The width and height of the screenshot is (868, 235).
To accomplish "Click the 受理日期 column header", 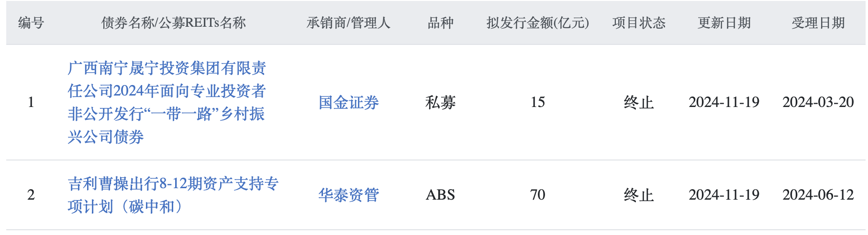I will pos(818,23).
